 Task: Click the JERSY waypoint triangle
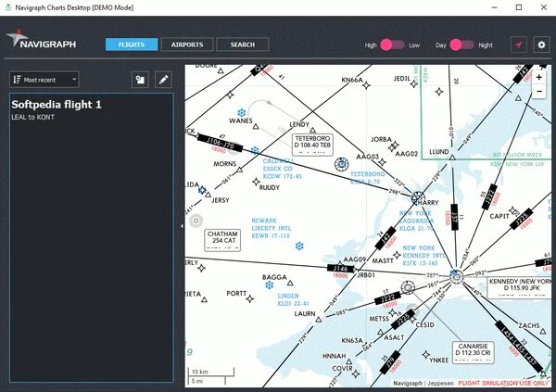click(x=208, y=195)
